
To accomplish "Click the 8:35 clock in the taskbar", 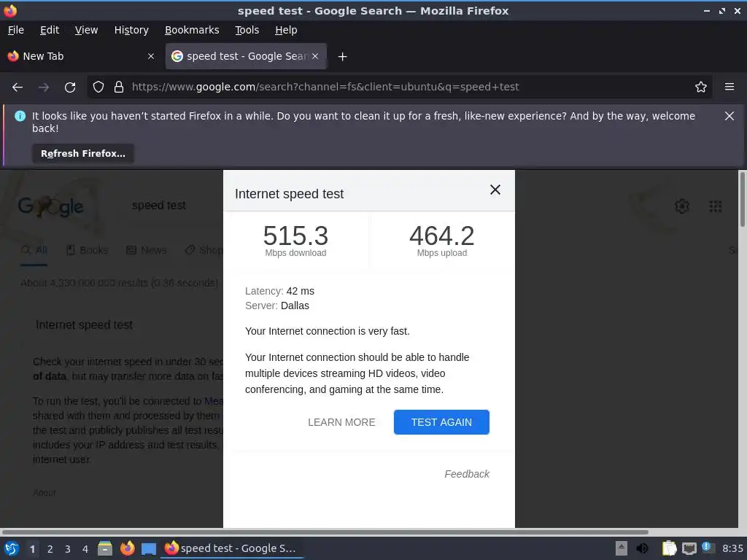I will point(732,548).
